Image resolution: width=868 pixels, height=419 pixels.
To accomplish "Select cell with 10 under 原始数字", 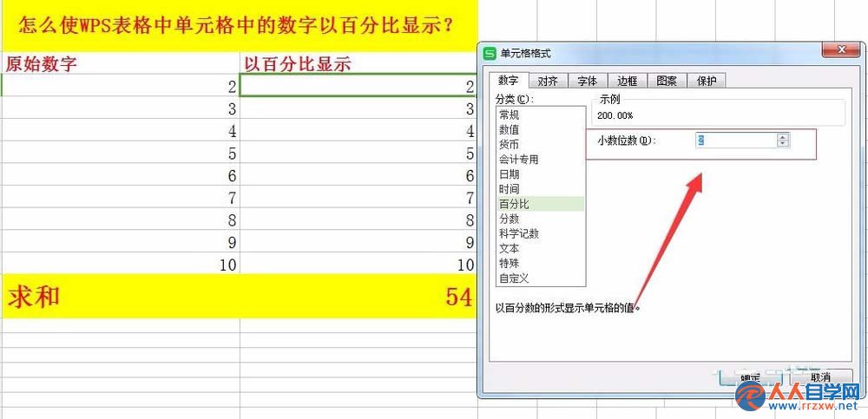I will click(122, 264).
